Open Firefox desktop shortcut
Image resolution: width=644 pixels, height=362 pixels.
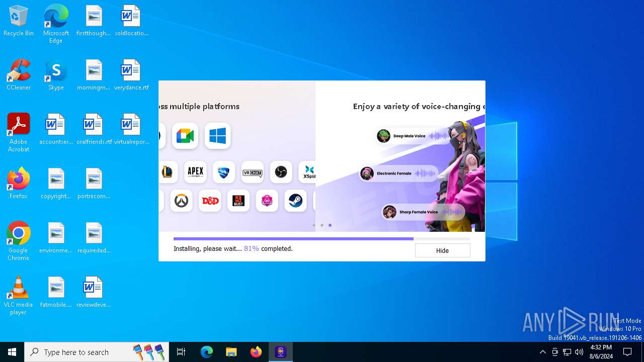(x=19, y=184)
